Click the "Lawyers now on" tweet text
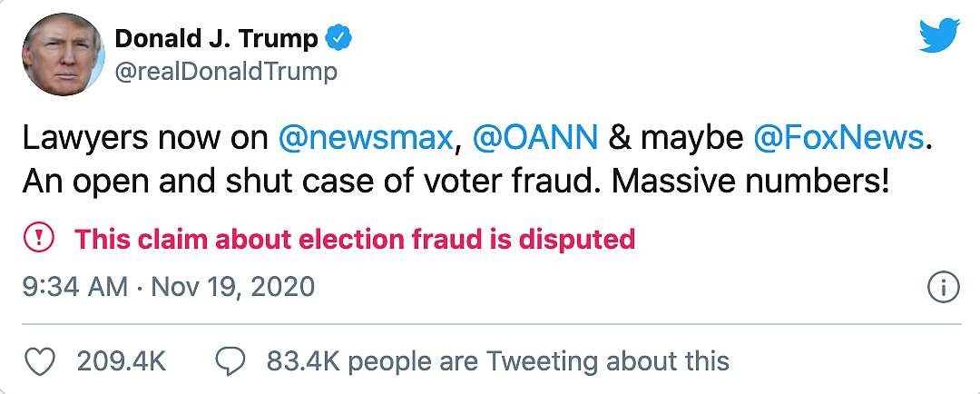 coord(144,138)
